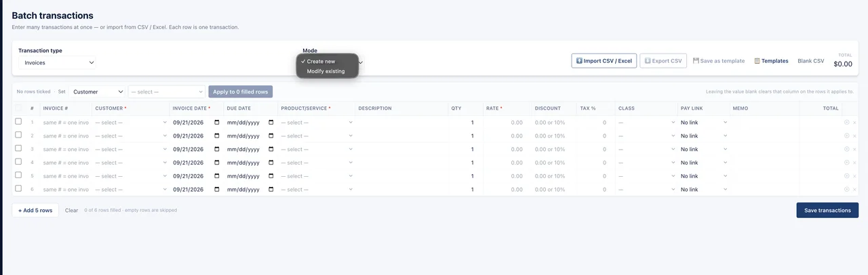
Task: Open the Customer select dropdown in row 1
Action: 131,123
